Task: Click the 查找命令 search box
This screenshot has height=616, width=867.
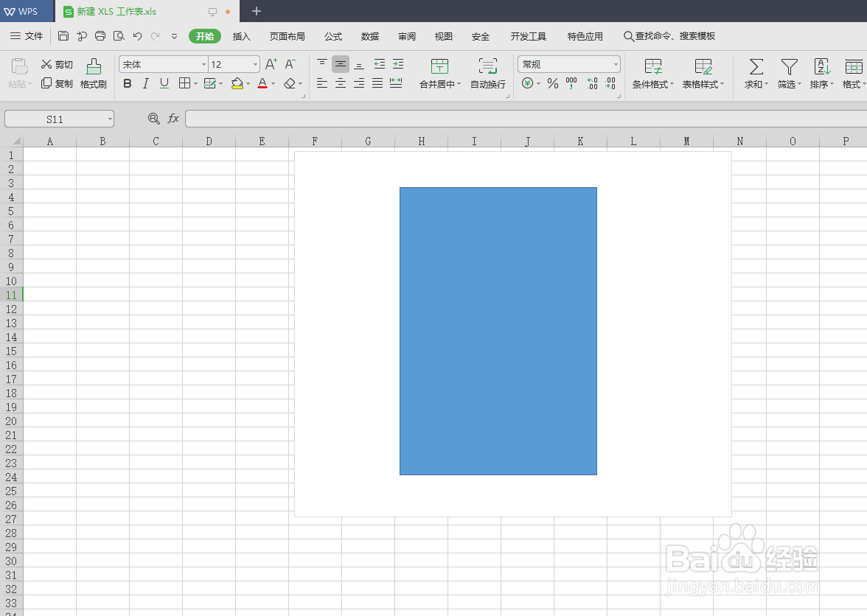Action: coord(669,36)
